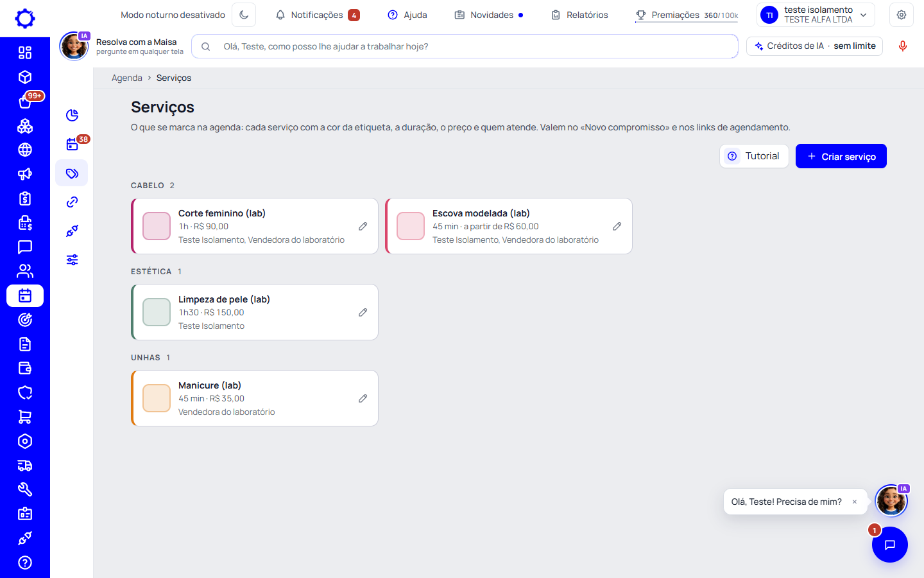Open Premiações 360/100k progress item
This screenshot has height=578, width=924.
click(687, 15)
